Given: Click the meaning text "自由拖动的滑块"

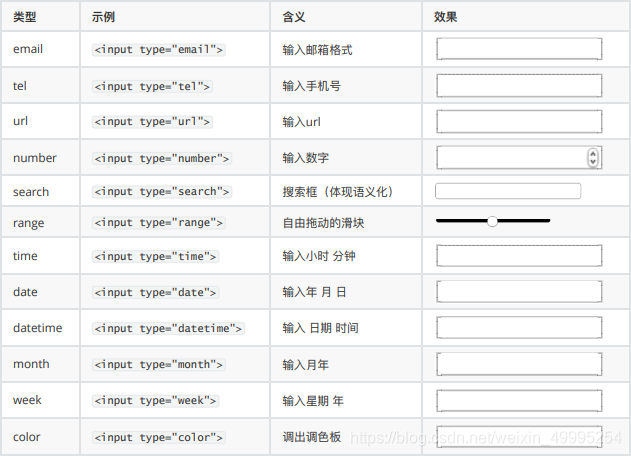Looking at the screenshot, I should 323,223.
